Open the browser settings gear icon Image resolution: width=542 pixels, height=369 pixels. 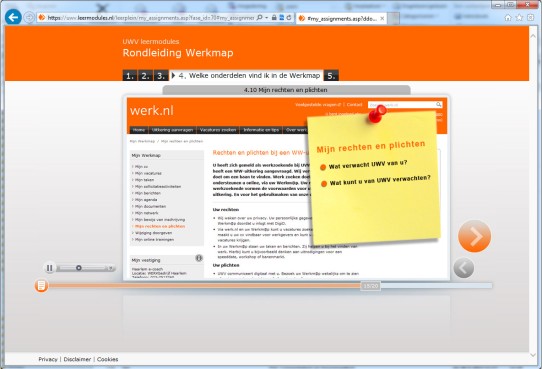[x=531, y=18]
